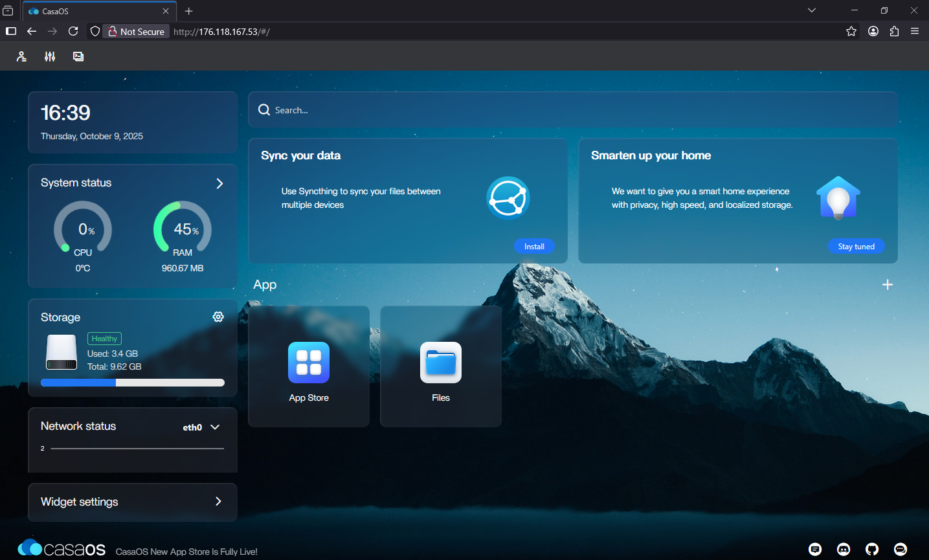Screen dimensions: 929x560
Task: Click the Search input field
Action: pos(573,110)
